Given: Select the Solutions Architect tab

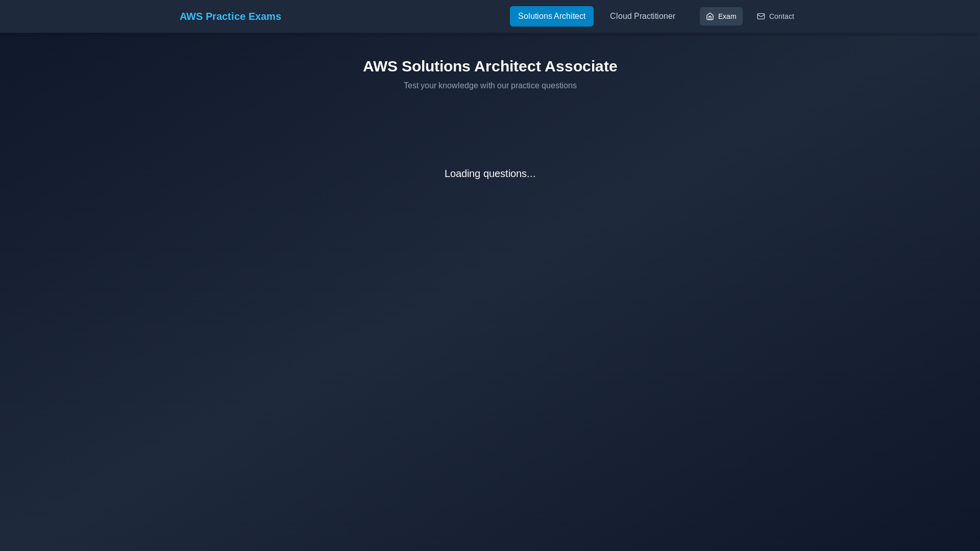Looking at the screenshot, I should [x=551, y=16].
